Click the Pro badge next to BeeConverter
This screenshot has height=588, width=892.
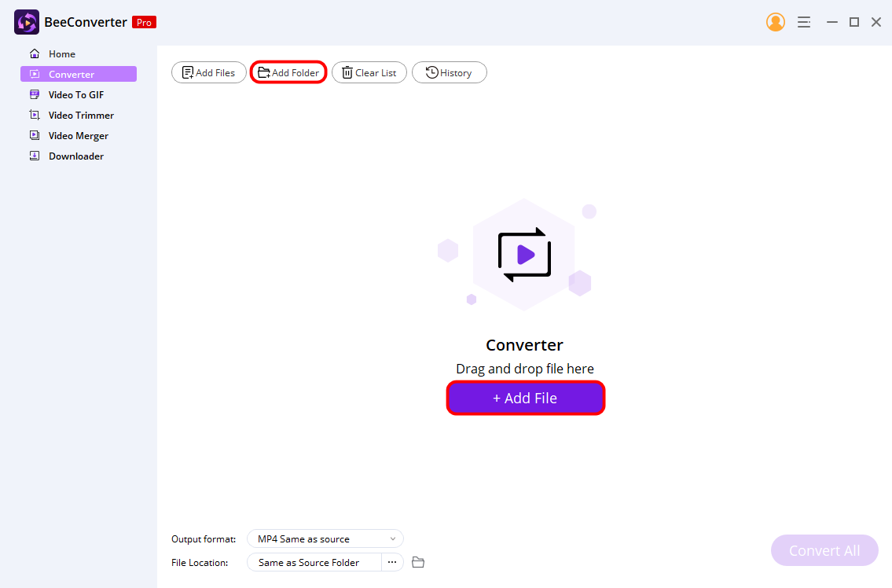point(144,22)
